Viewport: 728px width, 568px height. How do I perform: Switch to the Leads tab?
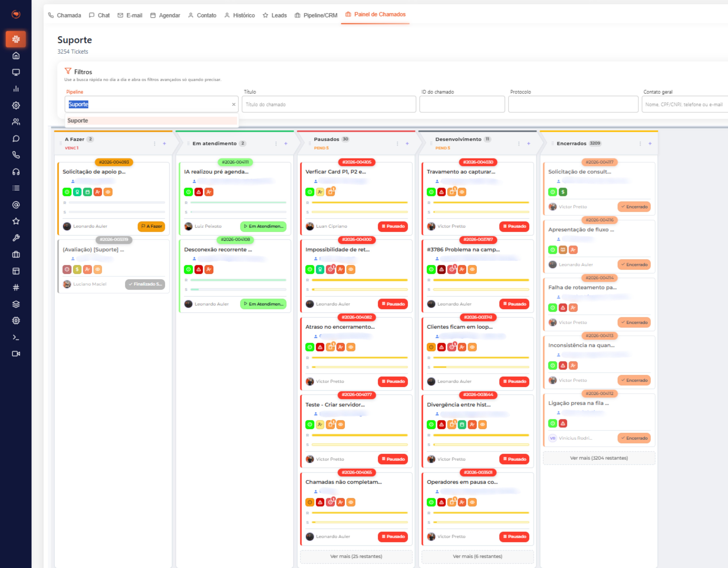[275, 15]
